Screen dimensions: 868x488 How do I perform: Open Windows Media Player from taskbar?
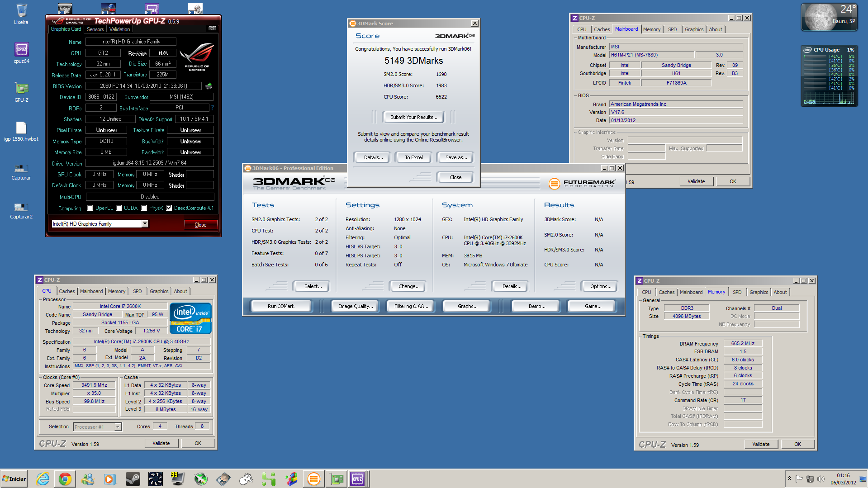pos(110,479)
